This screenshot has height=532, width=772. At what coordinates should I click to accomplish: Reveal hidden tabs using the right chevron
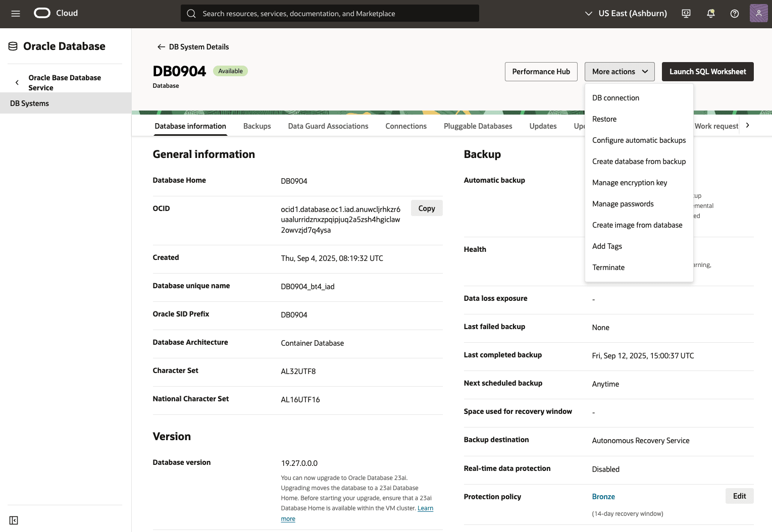(x=747, y=125)
